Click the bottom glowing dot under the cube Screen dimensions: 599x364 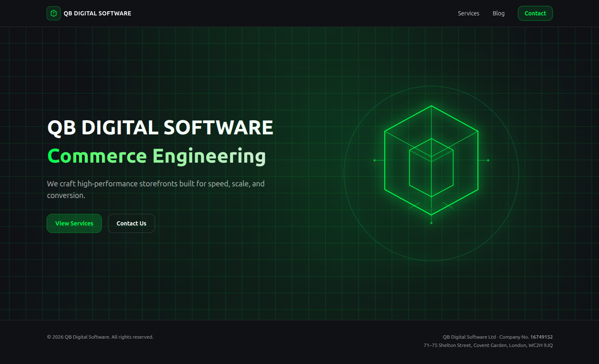pos(431,222)
